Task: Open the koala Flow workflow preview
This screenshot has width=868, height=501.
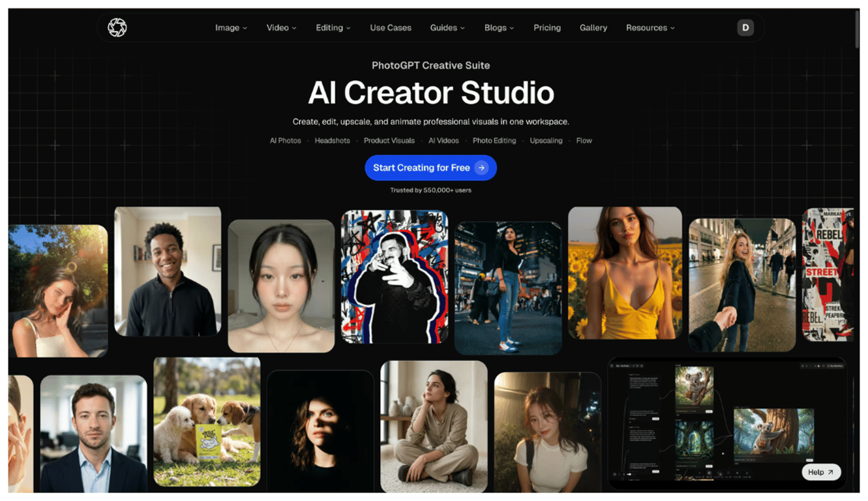Action: (x=727, y=423)
